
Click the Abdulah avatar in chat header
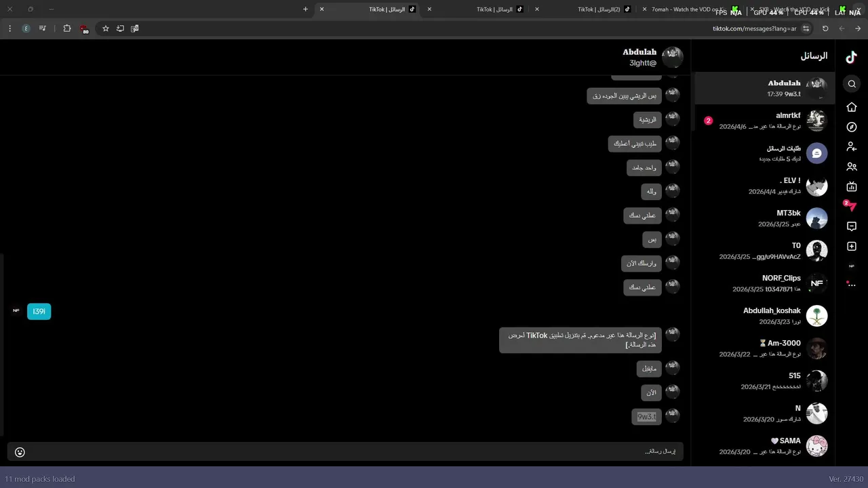(672, 58)
